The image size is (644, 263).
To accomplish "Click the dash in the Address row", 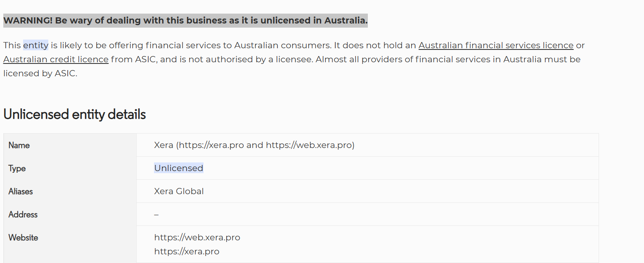I will tap(156, 215).
